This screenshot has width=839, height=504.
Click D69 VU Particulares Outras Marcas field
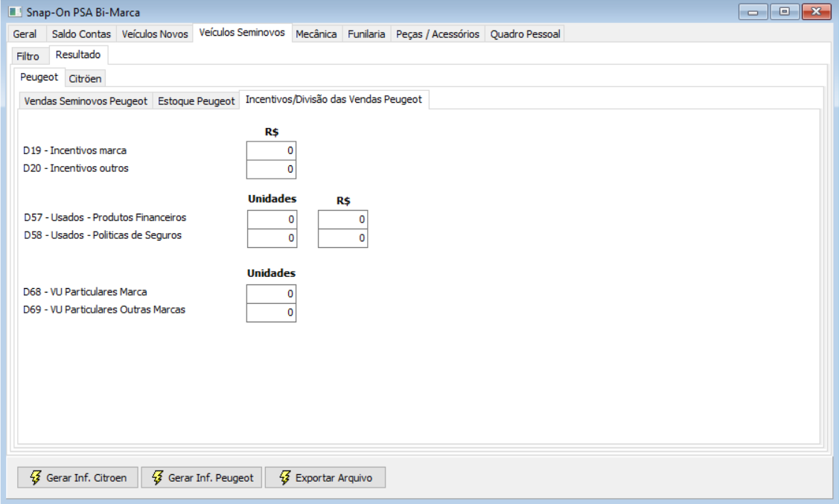pyautogui.click(x=271, y=313)
